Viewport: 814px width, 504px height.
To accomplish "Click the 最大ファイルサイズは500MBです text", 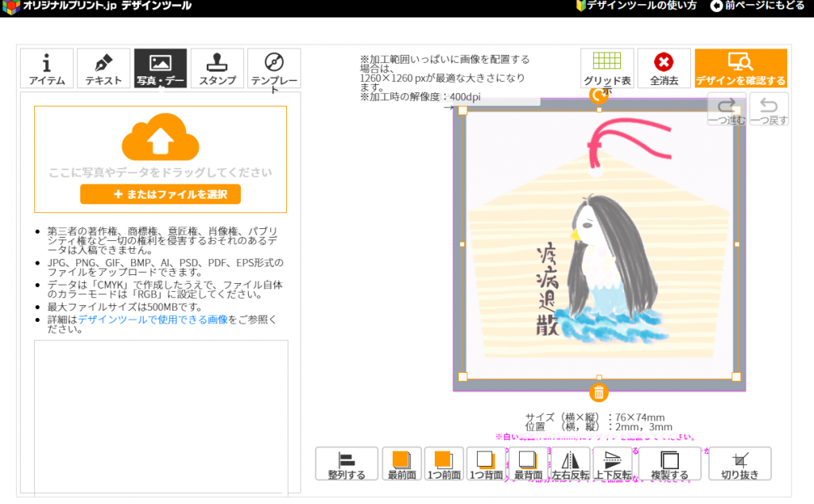I will tap(125, 307).
